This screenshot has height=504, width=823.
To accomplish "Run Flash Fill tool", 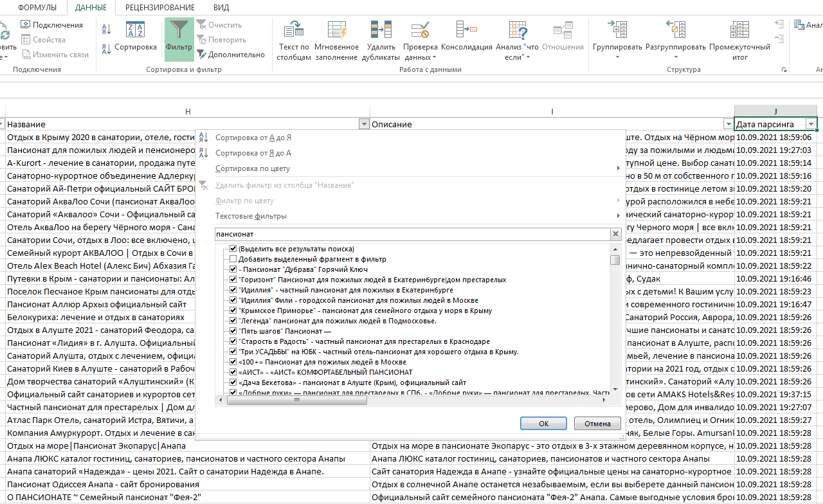I will [337, 40].
